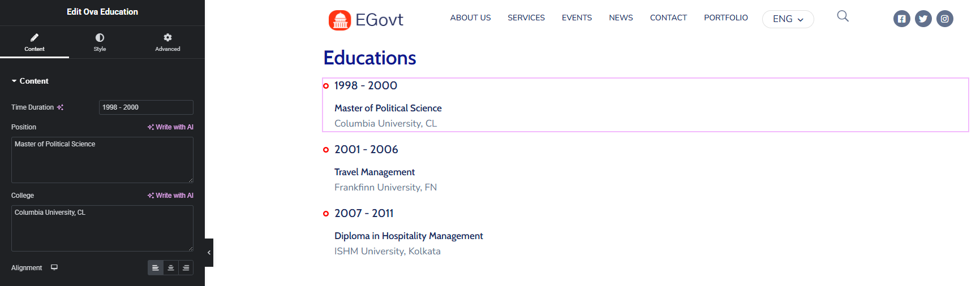Open the Instagram social icon

[x=945, y=19]
